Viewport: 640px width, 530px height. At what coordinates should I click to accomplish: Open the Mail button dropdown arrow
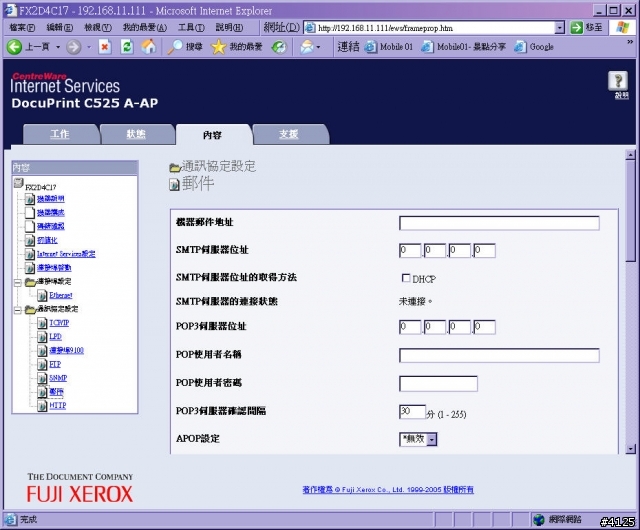(x=318, y=47)
